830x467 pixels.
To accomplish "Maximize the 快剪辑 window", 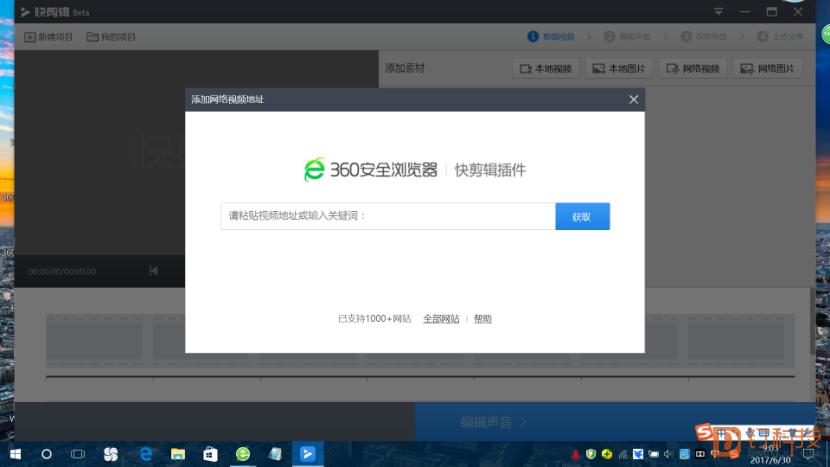I will 772,12.
